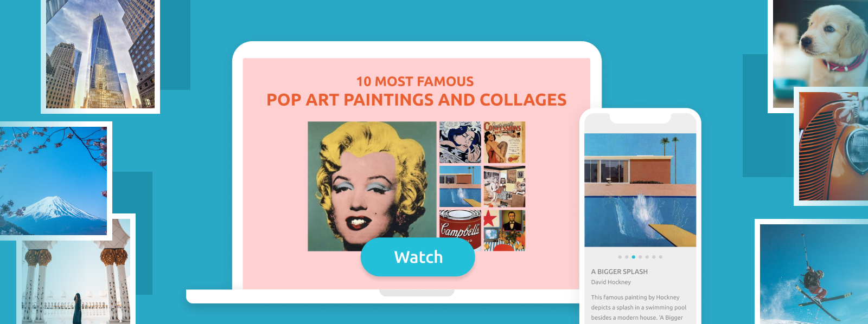Click the Pop Art Paintings and Collages headline
868x324 pixels.
pos(417,100)
